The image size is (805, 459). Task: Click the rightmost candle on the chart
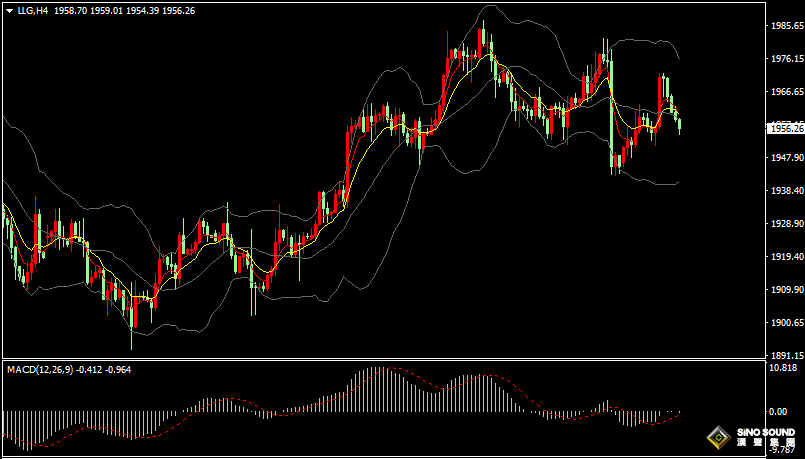tap(680, 124)
